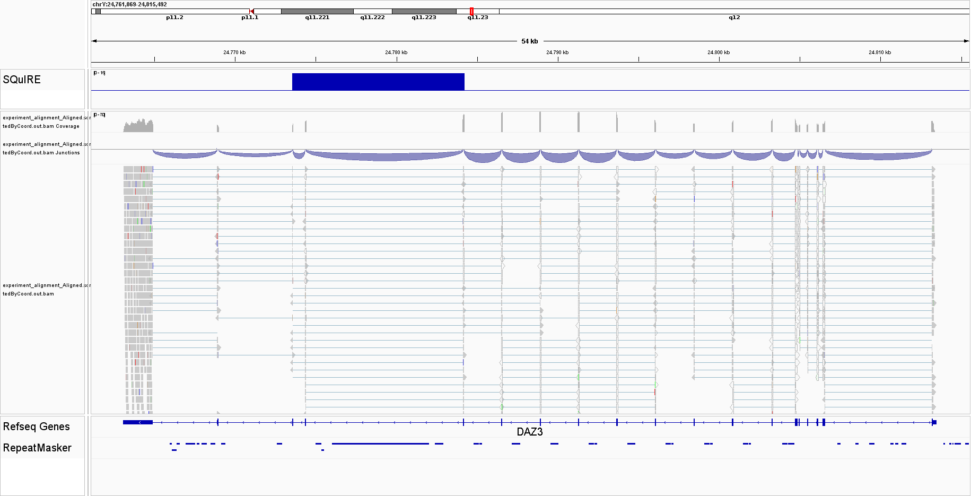Click the DAZ3 gene name text
The height and width of the screenshot is (496, 980).
coord(529,432)
